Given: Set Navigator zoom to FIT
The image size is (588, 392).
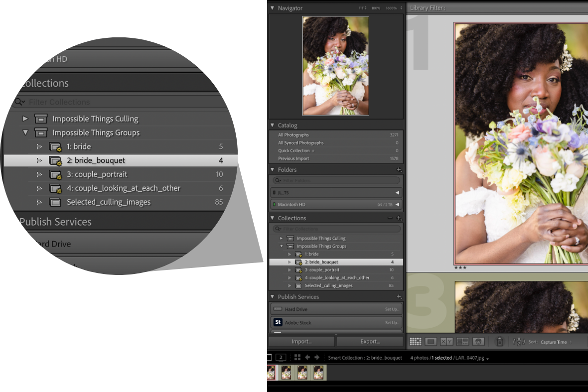Looking at the screenshot, I should click(362, 8).
